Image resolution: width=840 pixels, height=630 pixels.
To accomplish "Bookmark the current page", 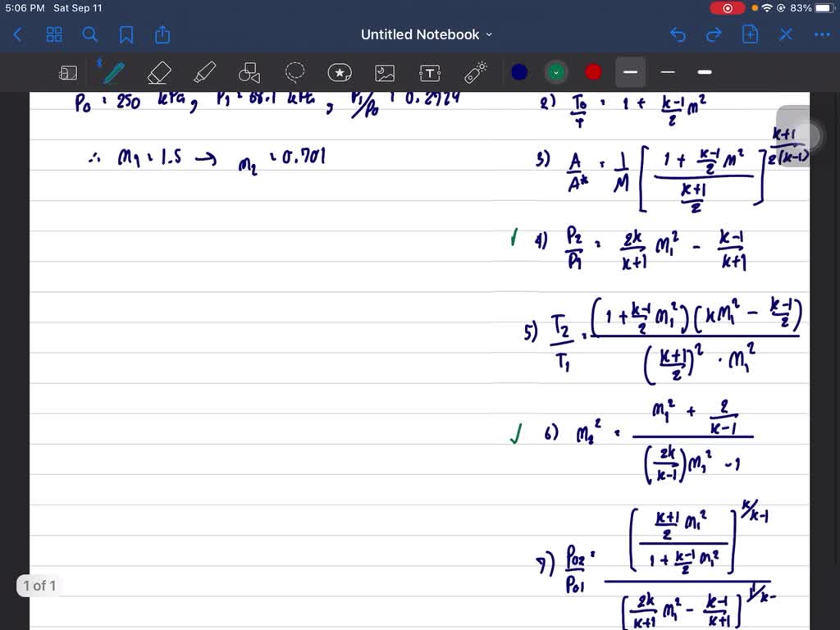I will coord(126,35).
